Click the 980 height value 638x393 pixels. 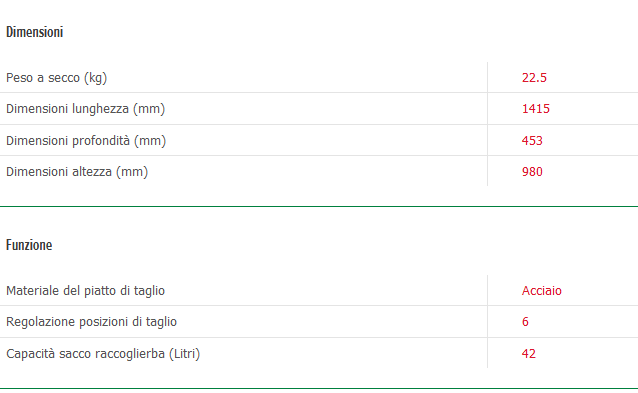coord(532,172)
